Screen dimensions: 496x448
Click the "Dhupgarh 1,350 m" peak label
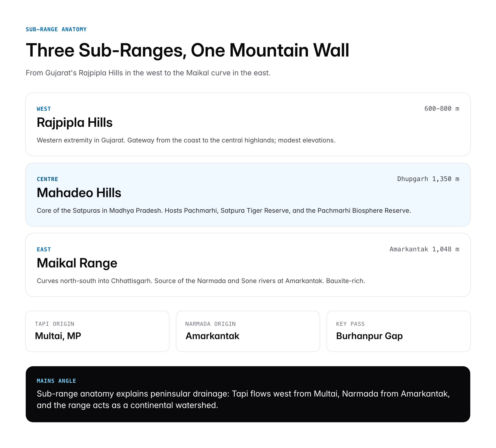428,179
